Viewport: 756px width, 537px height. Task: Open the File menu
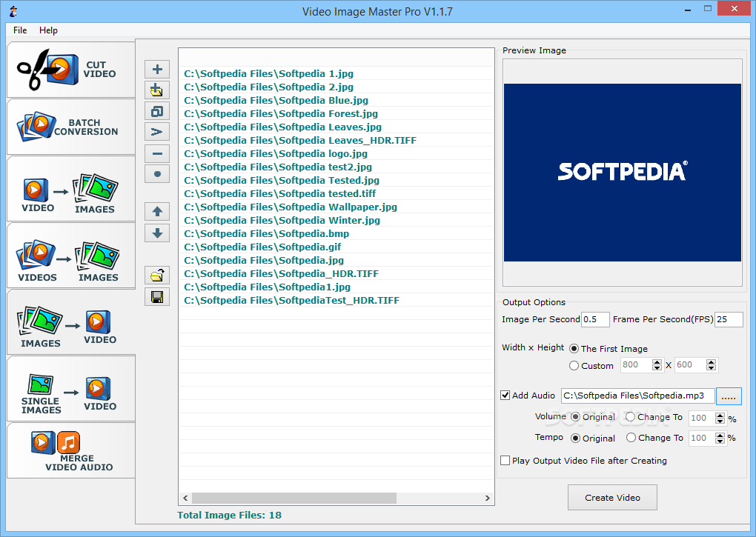click(x=20, y=30)
